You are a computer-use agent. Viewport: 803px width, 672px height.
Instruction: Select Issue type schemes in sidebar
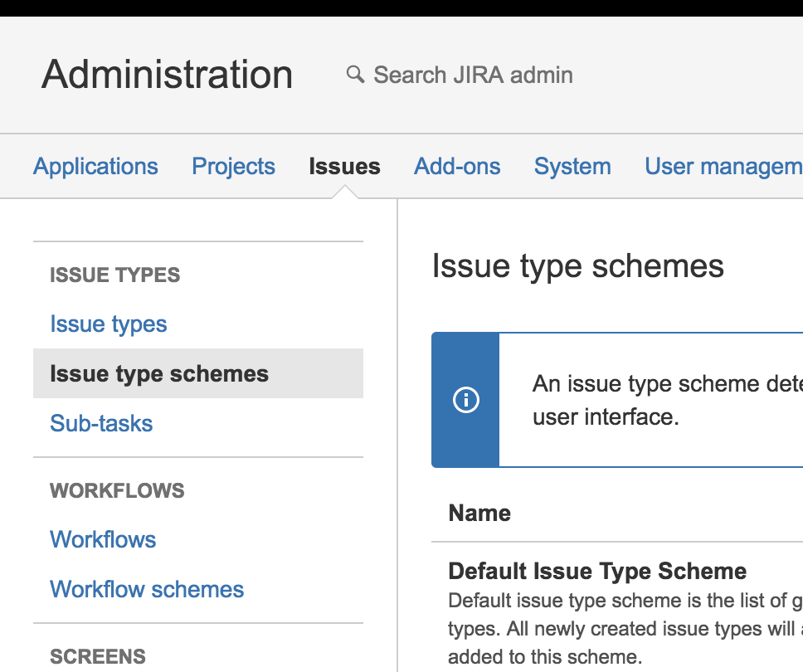click(x=159, y=373)
